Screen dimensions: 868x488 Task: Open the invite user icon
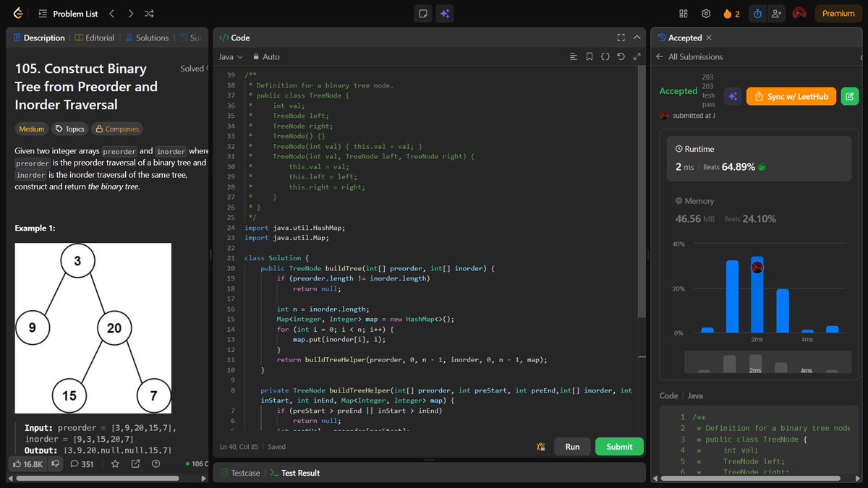777,13
